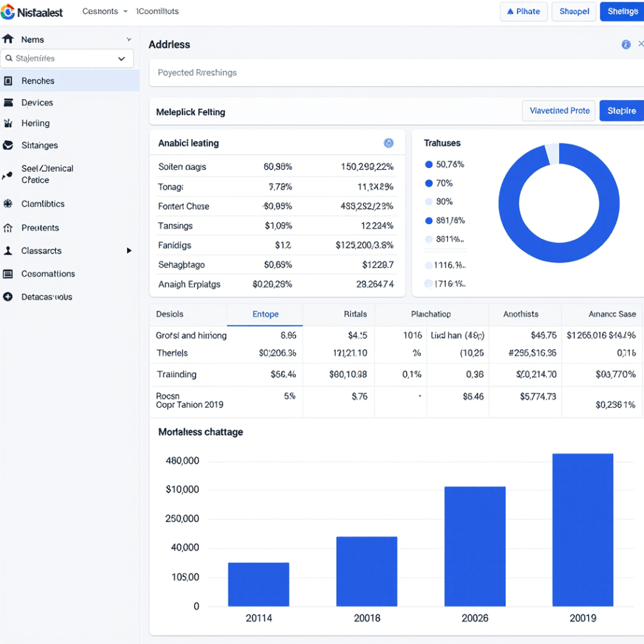Click the Nems home icon
This screenshot has width=644, height=644.
8,40
